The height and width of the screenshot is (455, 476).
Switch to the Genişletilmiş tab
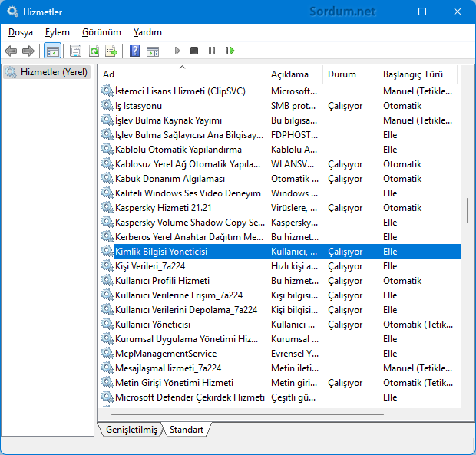pyautogui.click(x=131, y=430)
